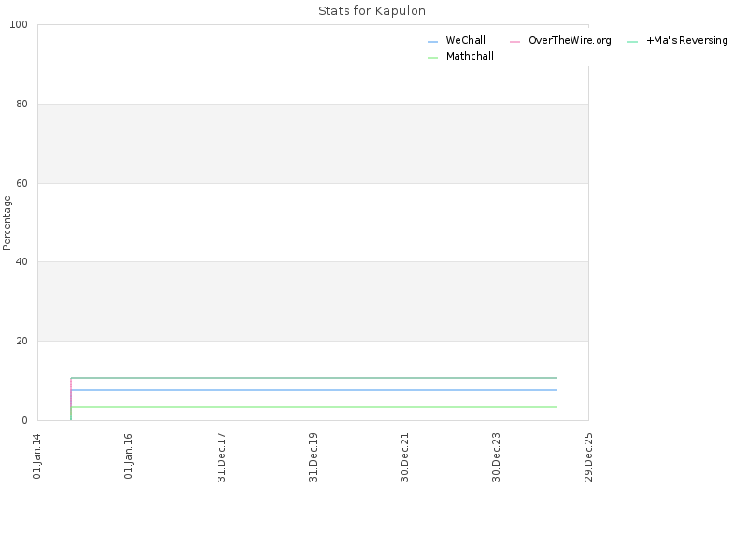Screen dimensions: 747x560
Task: Click the 29.Dec.25 date label
Action: pyautogui.click(x=588, y=457)
